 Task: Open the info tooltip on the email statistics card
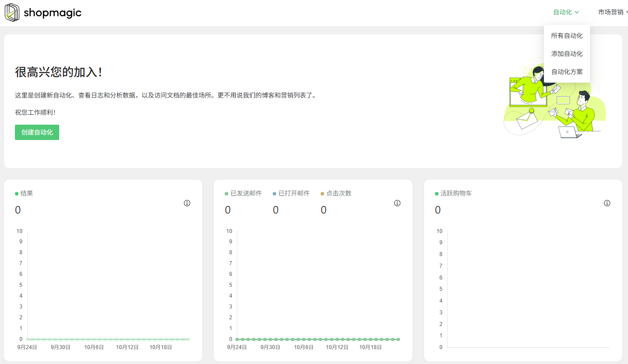397,203
